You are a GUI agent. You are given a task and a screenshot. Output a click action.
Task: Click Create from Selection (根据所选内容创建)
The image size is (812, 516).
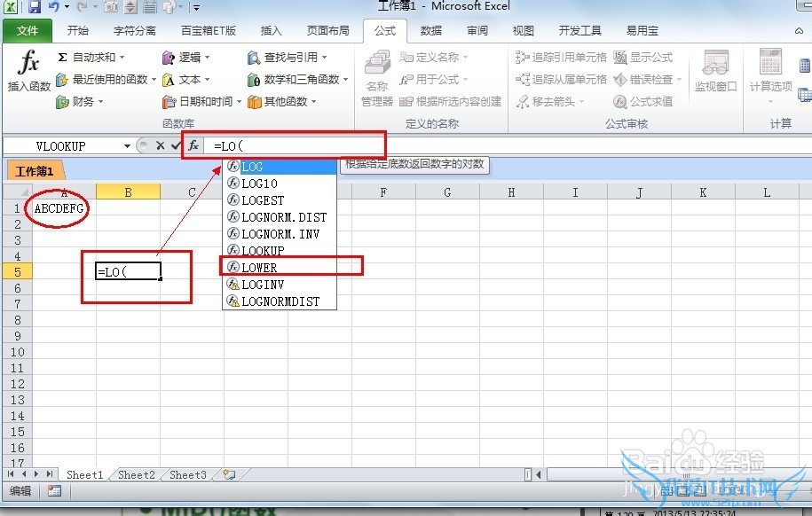coord(451,101)
